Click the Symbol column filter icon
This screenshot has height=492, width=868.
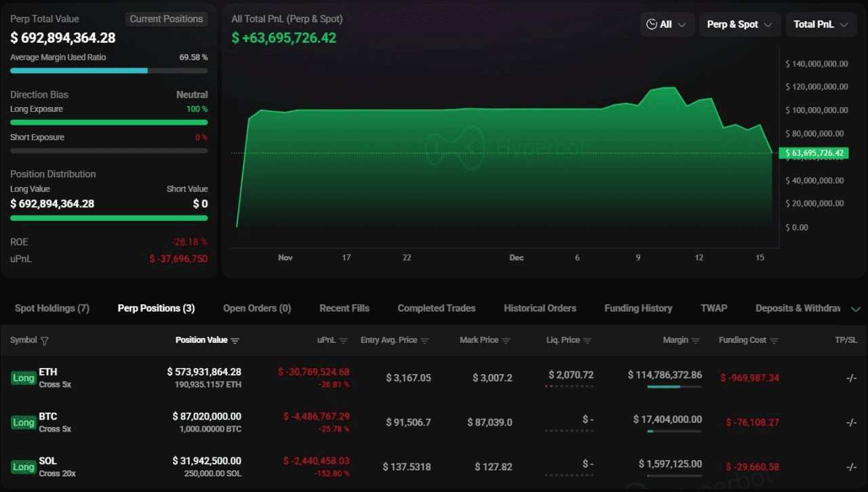point(45,341)
